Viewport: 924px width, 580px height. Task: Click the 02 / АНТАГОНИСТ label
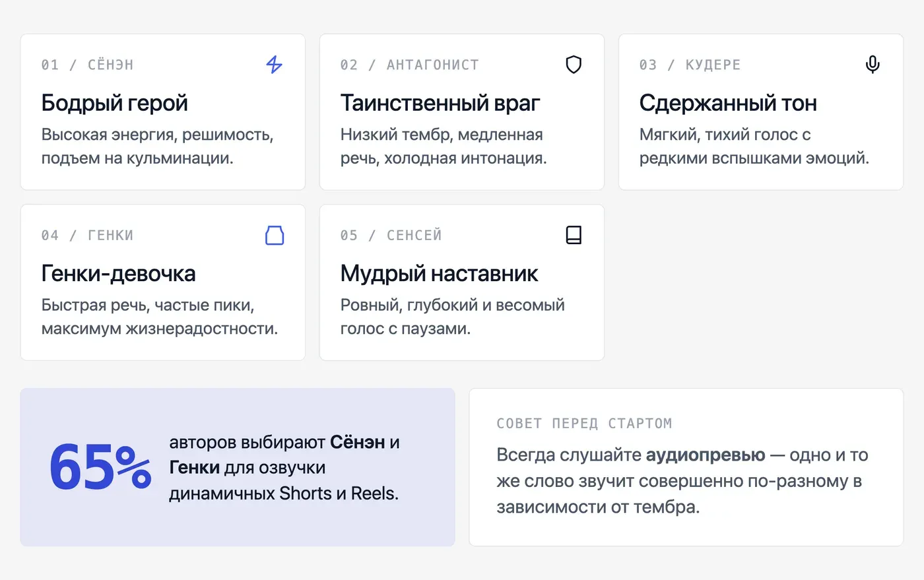point(409,65)
